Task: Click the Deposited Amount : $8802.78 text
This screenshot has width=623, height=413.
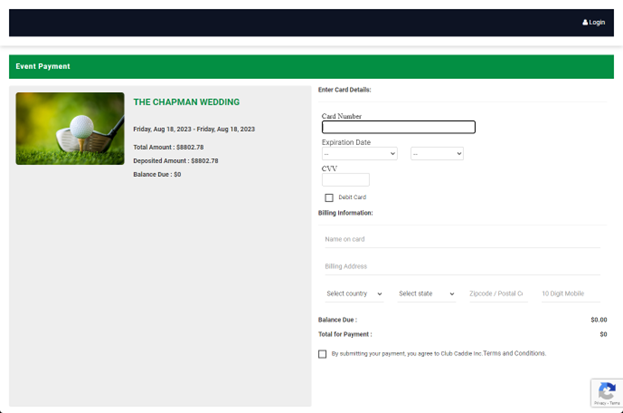Action: tap(176, 161)
